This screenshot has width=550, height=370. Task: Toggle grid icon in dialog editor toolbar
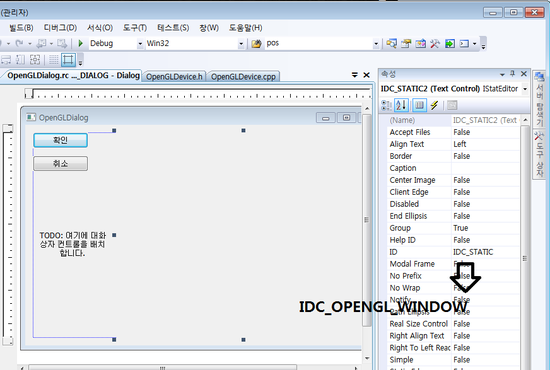click(54, 60)
